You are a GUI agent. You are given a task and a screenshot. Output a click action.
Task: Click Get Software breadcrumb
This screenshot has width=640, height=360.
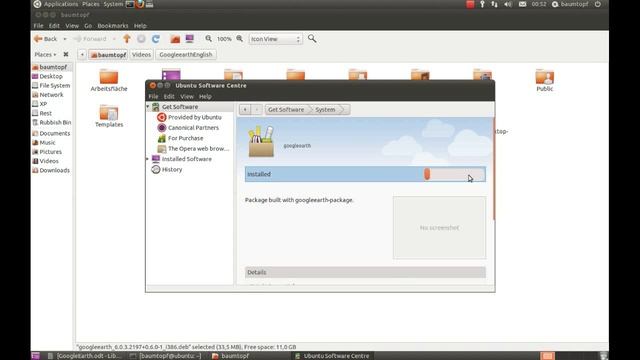(x=286, y=109)
